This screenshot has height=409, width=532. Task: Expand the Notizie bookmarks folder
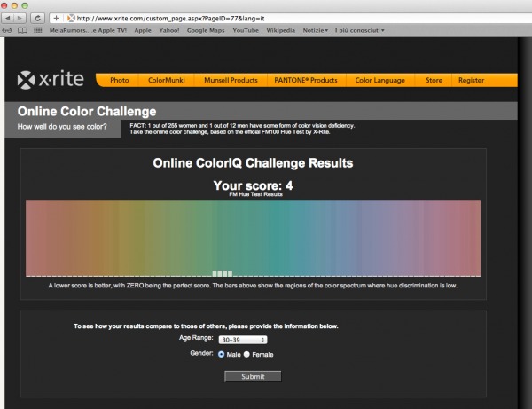tap(314, 30)
